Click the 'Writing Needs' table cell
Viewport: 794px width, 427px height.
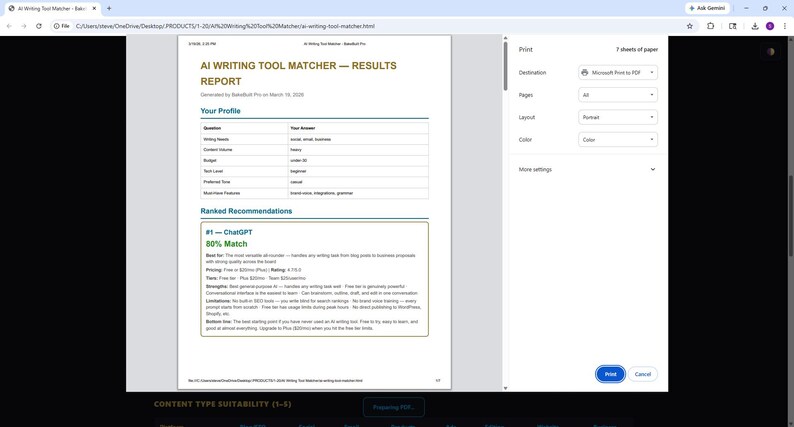tap(244, 139)
